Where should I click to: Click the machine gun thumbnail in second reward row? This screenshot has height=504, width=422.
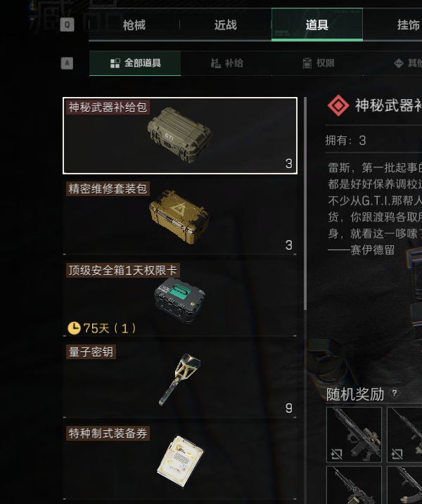click(x=354, y=485)
